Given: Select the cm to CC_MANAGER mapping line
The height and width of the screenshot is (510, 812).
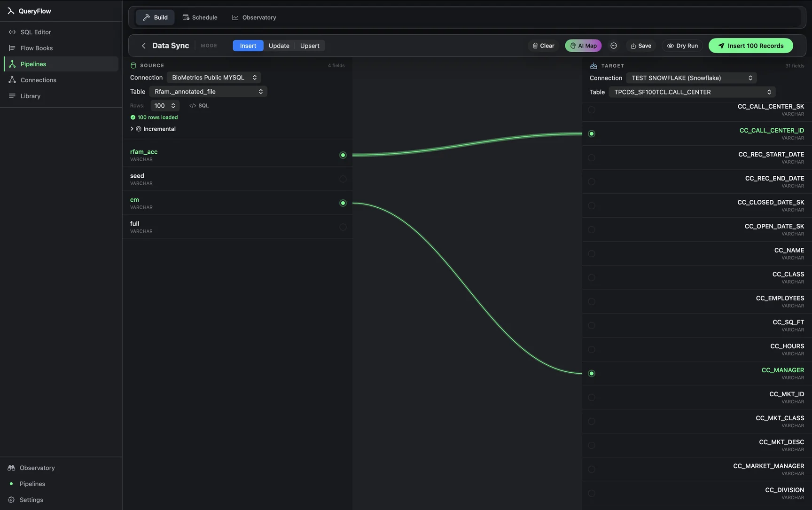Looking at the screenshot, I should pos(468,288).
